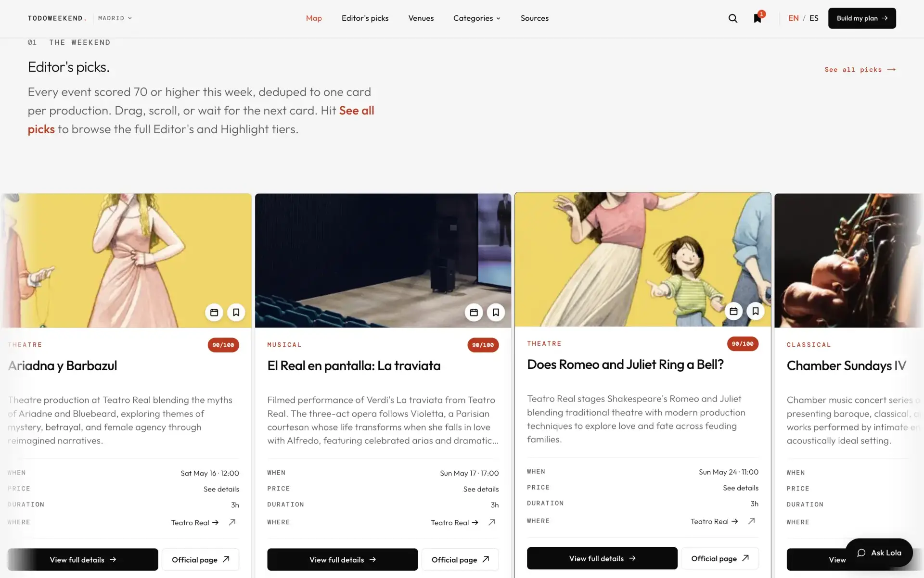This screenshot has height=578, width=924.
Task: Bookmark El Real en pantalla: La traviata
Action: 496,313
